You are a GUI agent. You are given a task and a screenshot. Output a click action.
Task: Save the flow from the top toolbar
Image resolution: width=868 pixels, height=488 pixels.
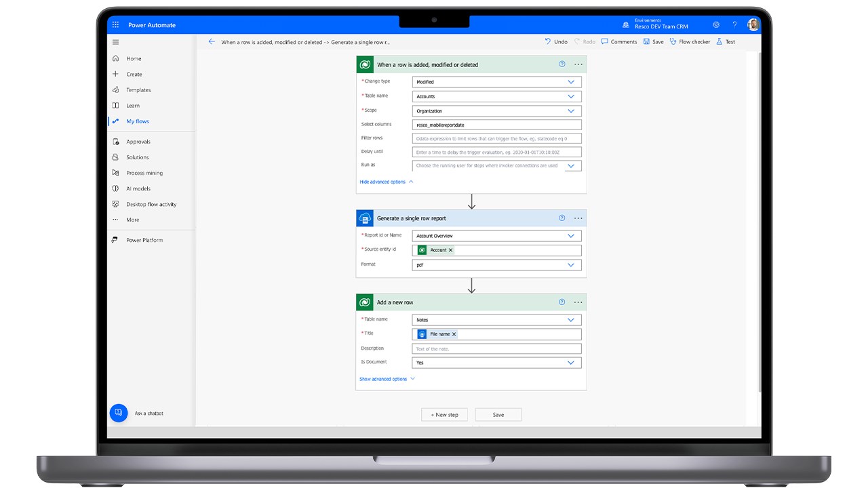click(x=653, y=42)
